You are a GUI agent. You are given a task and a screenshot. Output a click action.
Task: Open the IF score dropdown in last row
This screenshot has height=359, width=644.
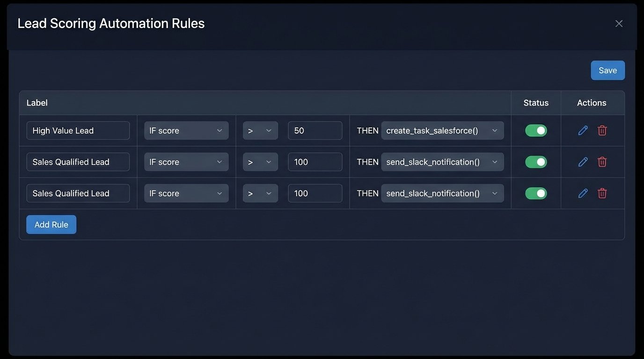pos(186,193)
